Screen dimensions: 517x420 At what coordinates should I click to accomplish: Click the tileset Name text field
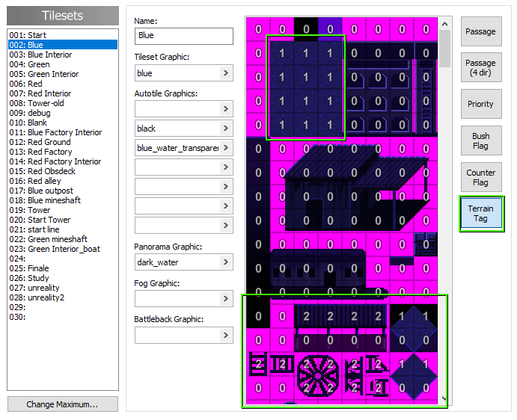pyautogui.click(x=184, y=36)
